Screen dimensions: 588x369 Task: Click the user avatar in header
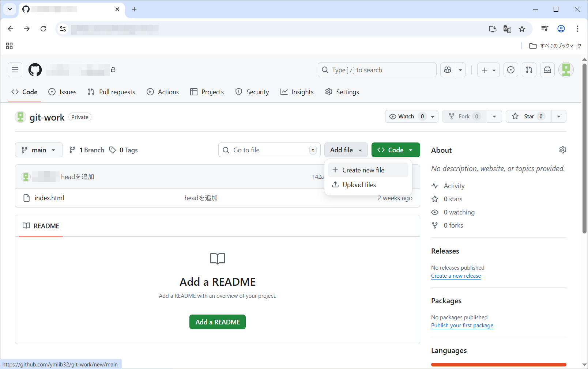(566, 70)
